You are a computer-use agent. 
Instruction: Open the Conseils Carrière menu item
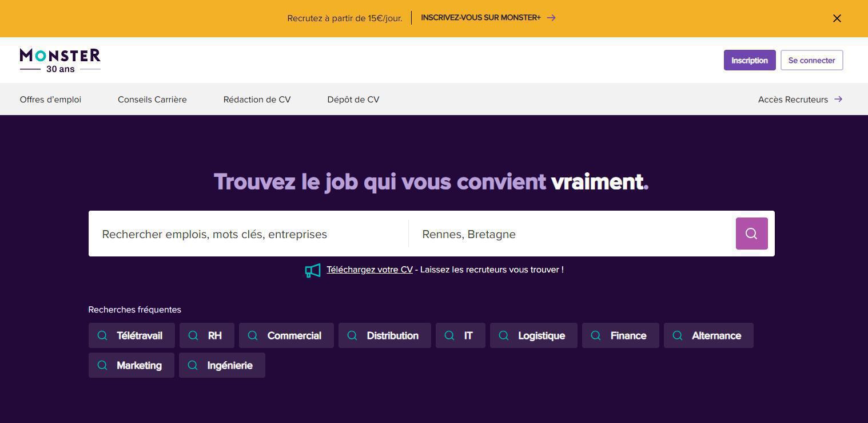[152, 100]
